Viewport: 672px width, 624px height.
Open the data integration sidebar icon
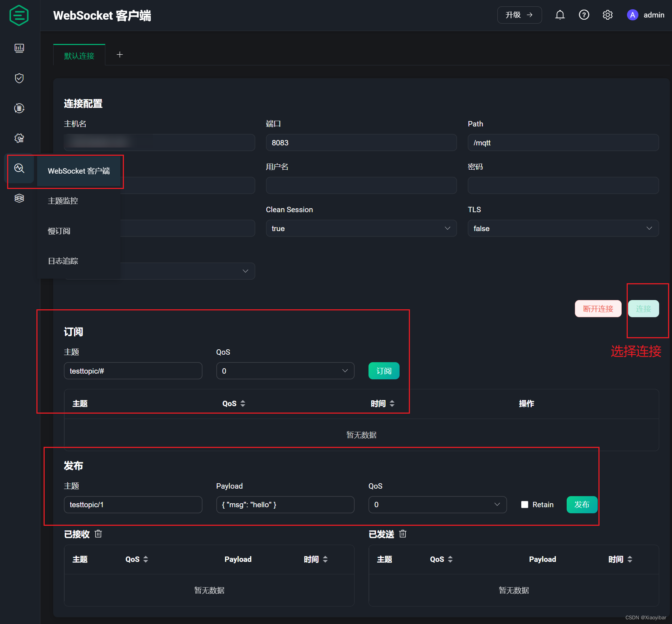[x=19, y=108]
